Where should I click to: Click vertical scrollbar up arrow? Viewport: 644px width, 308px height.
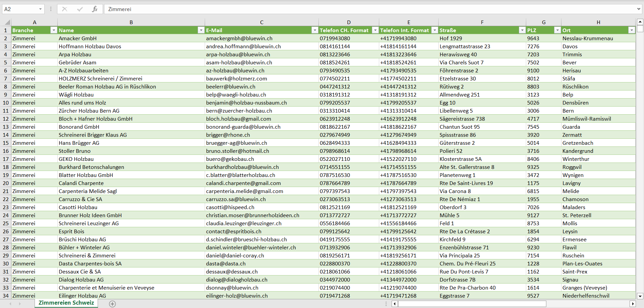[x=640, y=22]
